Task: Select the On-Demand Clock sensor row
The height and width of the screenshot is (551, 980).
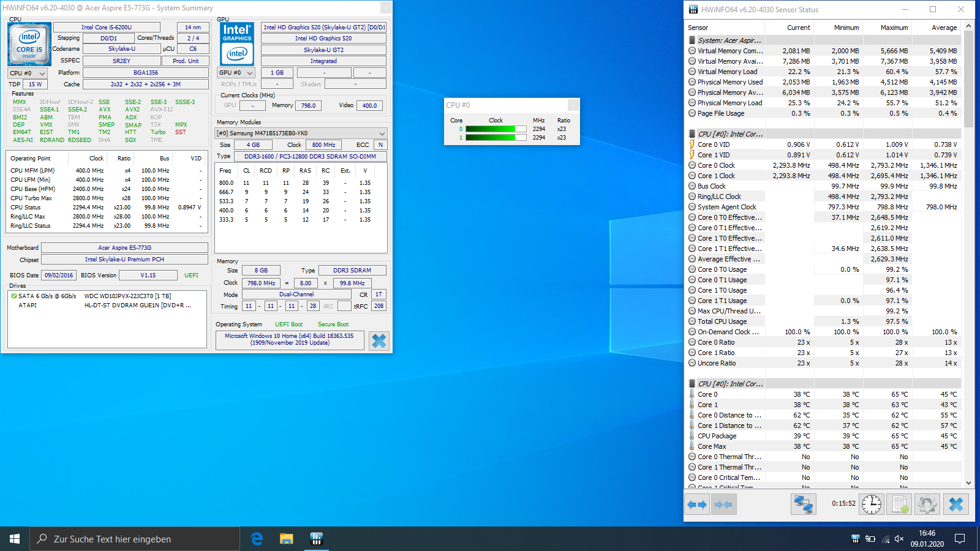Action: (x=824, y=332)
